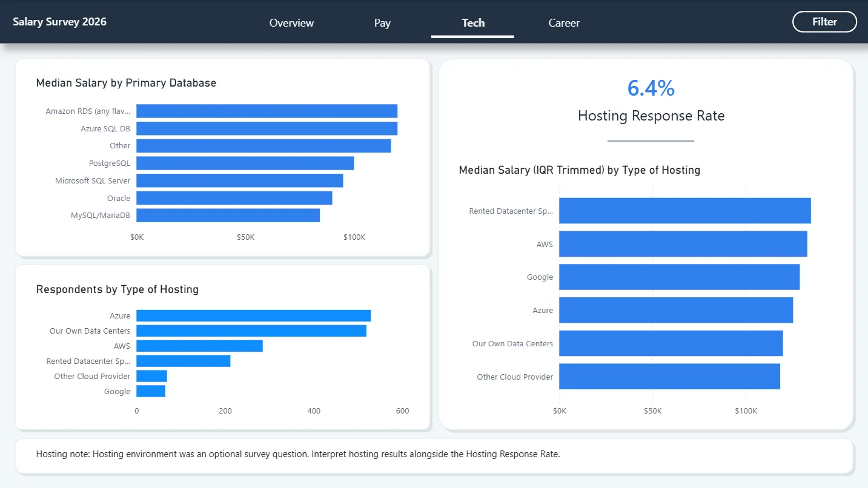Click Google bar in Respondents chart
868x488 pixels.
151,391
